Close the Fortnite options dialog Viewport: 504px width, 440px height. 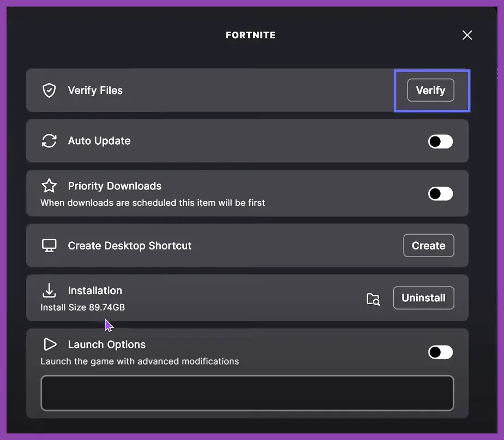467,35
